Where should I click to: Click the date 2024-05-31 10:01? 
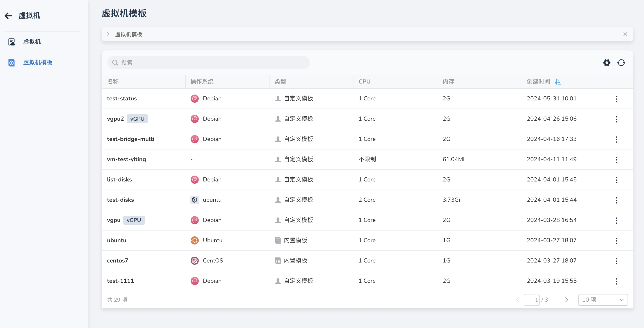point(551,98)
